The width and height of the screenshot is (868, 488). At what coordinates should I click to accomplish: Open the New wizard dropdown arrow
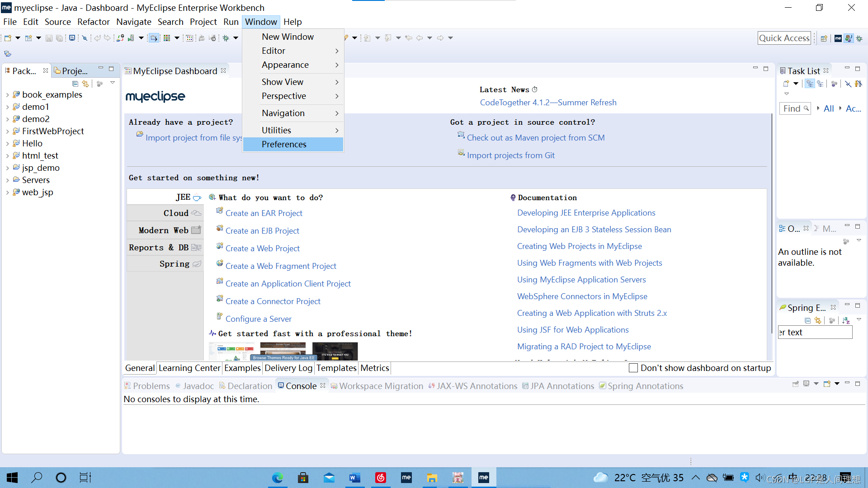(18, 38)
